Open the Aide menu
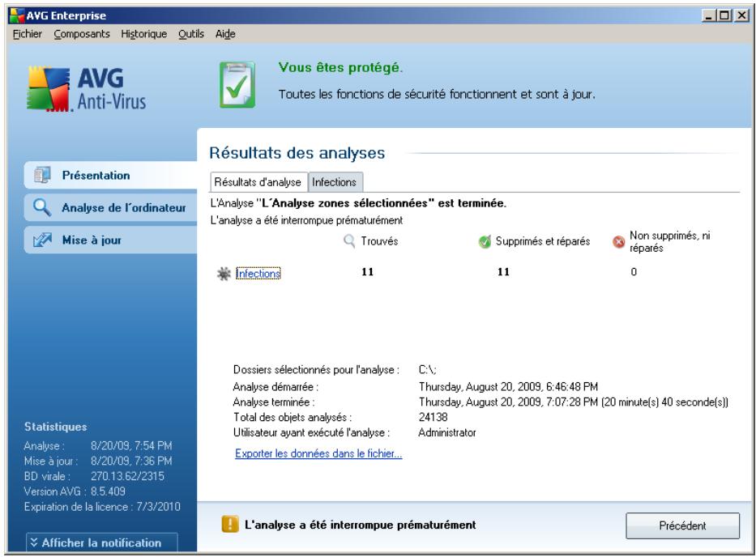 [225, 34]
